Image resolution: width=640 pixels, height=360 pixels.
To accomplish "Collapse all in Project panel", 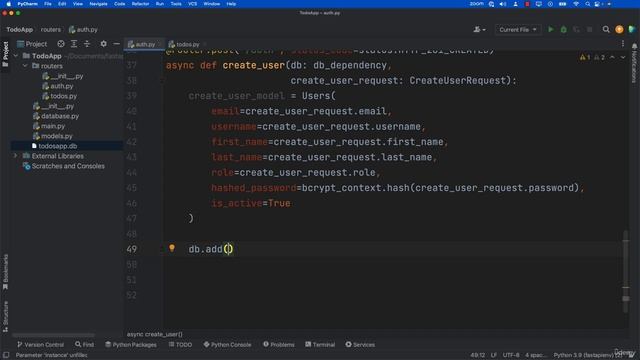I will coord(87,44).
